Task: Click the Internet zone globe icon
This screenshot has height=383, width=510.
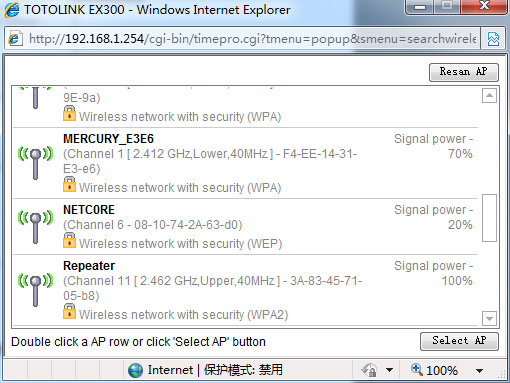Action: tap(135, 370)
